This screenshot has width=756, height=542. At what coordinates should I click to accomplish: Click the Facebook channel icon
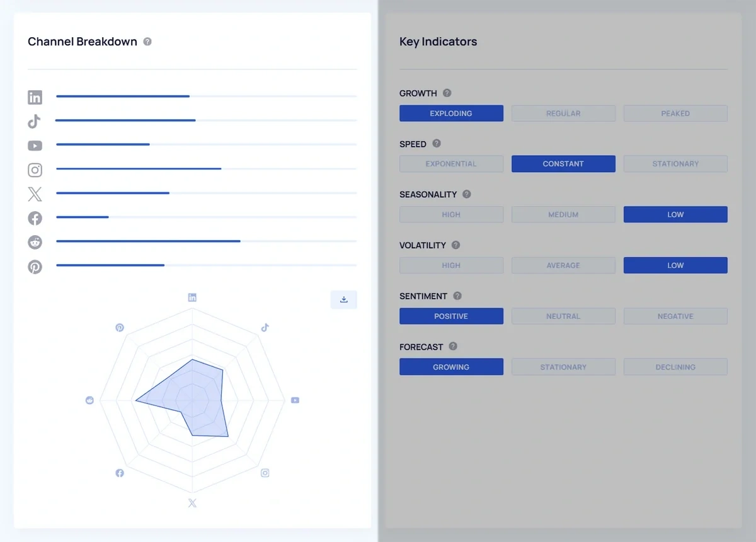click(35, 218)
